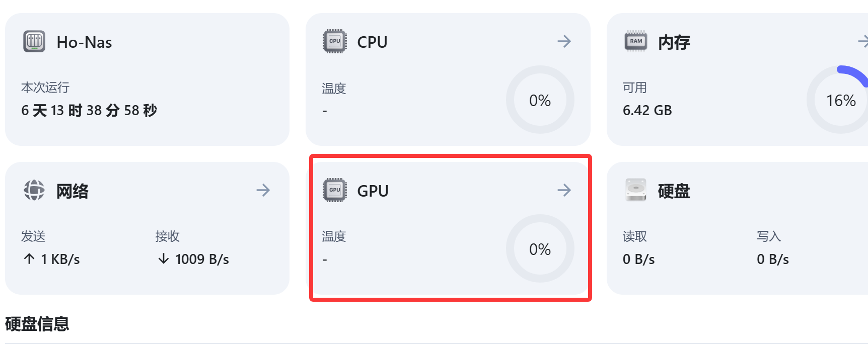Screen dimensions: 868x347
Task: Click the hard disk drive icon
Action: [x=636, y=190]
